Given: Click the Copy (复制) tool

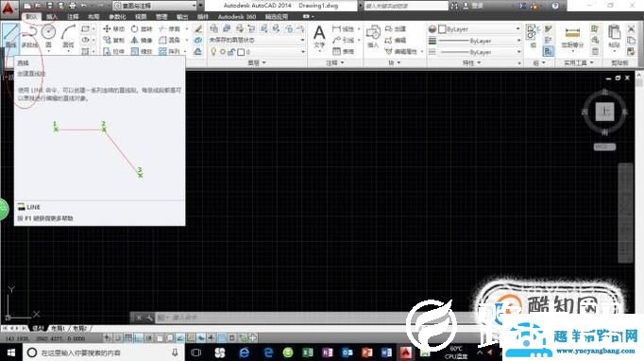Looking at the screenshot, I should tap(113, 40).
